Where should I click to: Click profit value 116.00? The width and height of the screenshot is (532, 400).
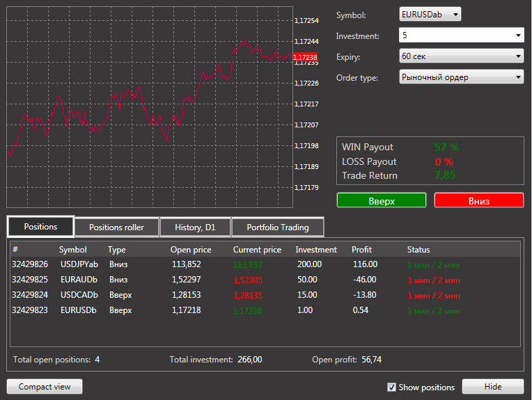365,264
